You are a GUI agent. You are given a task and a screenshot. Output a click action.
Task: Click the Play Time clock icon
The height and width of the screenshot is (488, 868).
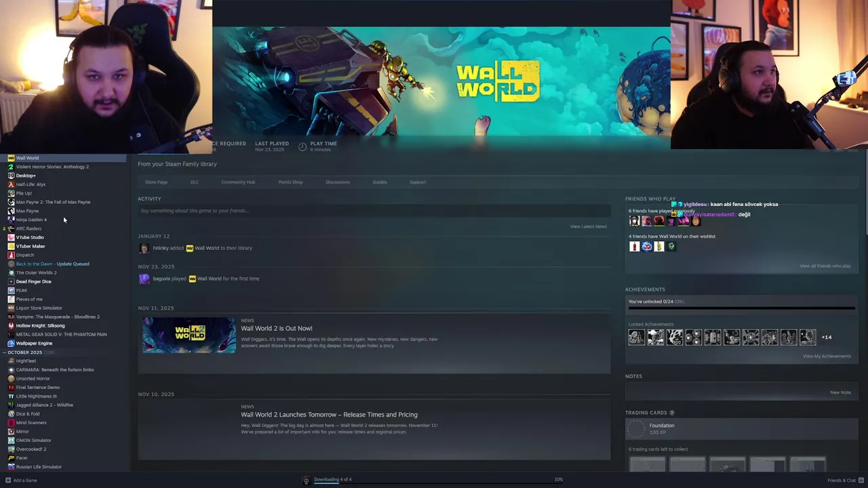pyautogui.click(x=302, y=146)
